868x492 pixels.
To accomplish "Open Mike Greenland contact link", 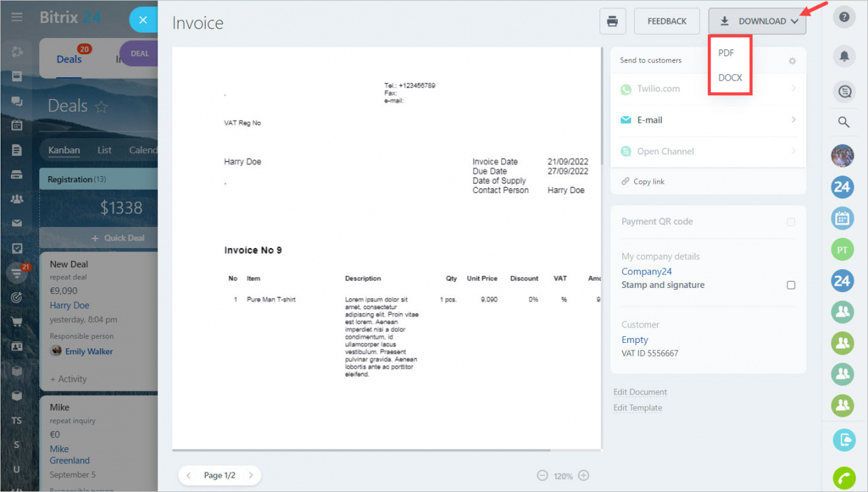I will (69, 455).
